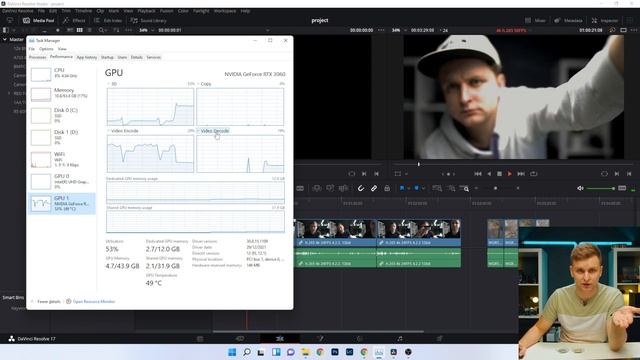Open the Mixer panel
The height and width of the screenshot is (360, 640).
(x=536, y=20)
